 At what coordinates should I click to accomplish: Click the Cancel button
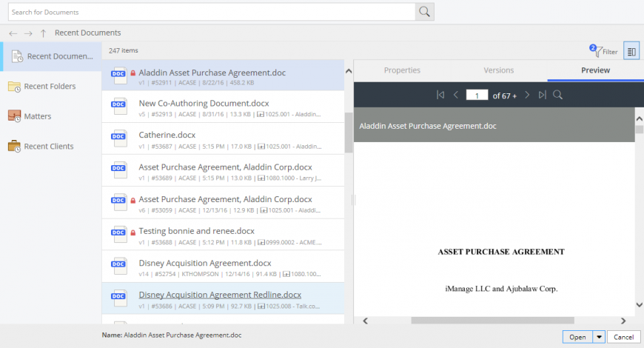pyautogui.click(x=623, y=337)
